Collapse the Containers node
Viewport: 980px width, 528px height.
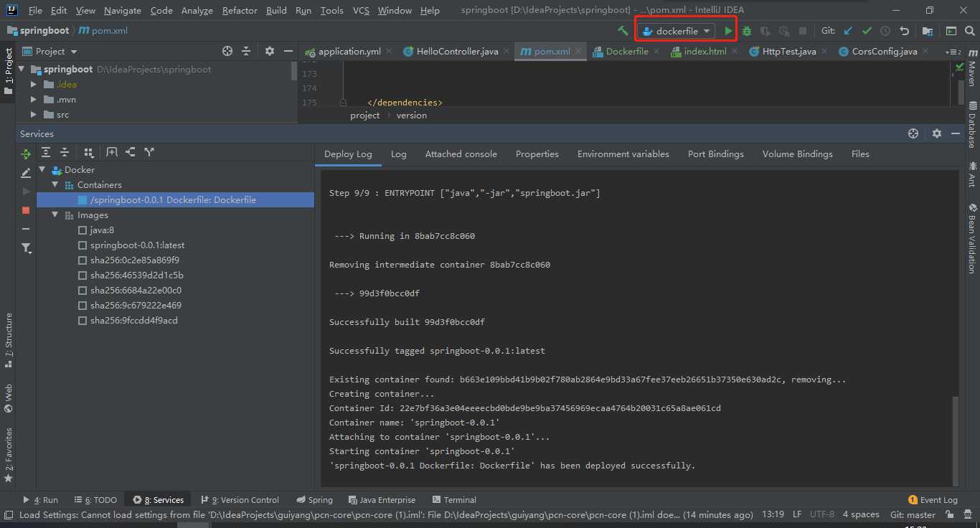55,185
